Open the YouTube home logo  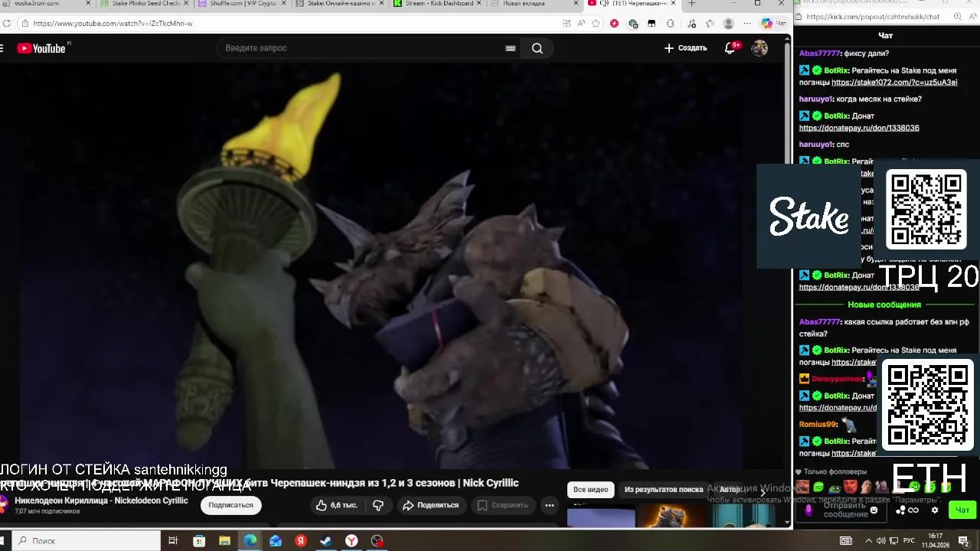(x=41, y=48)
